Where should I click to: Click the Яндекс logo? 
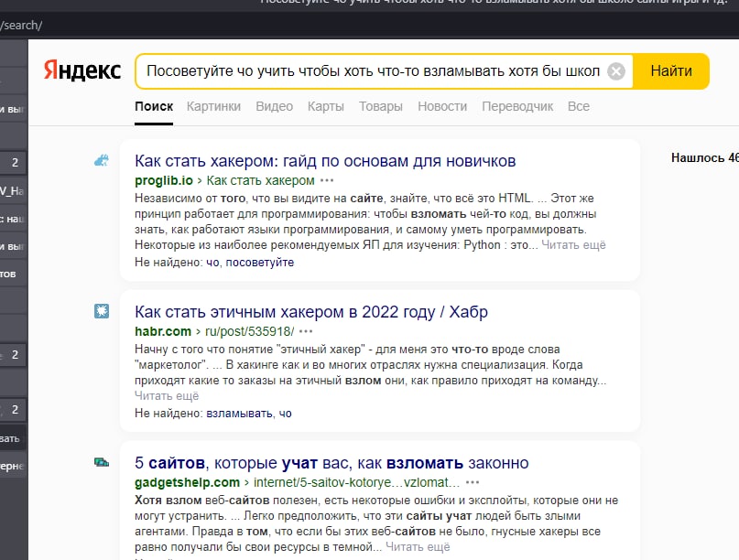[82, 70]
